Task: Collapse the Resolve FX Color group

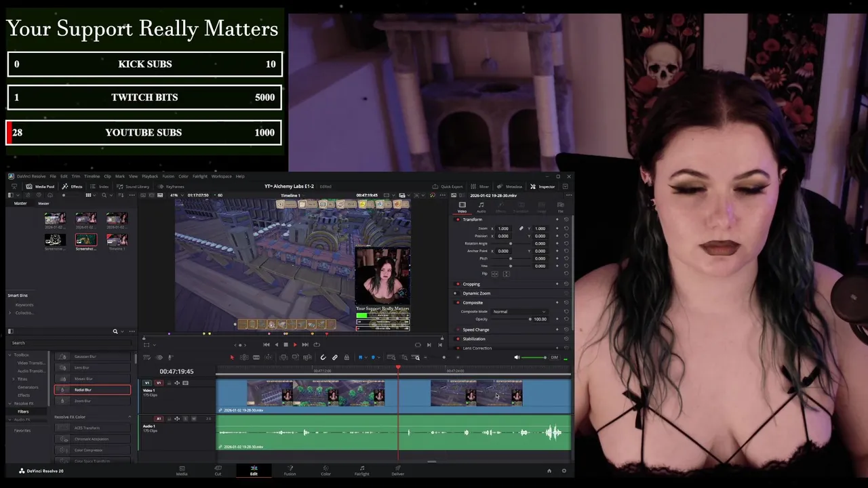Action: [130, 417]
